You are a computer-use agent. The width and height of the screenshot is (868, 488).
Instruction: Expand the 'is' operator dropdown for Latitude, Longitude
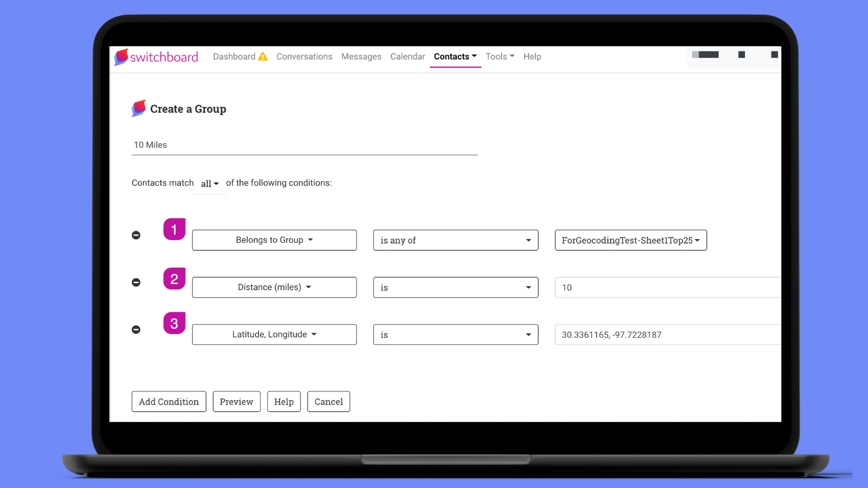pos(455,334)
